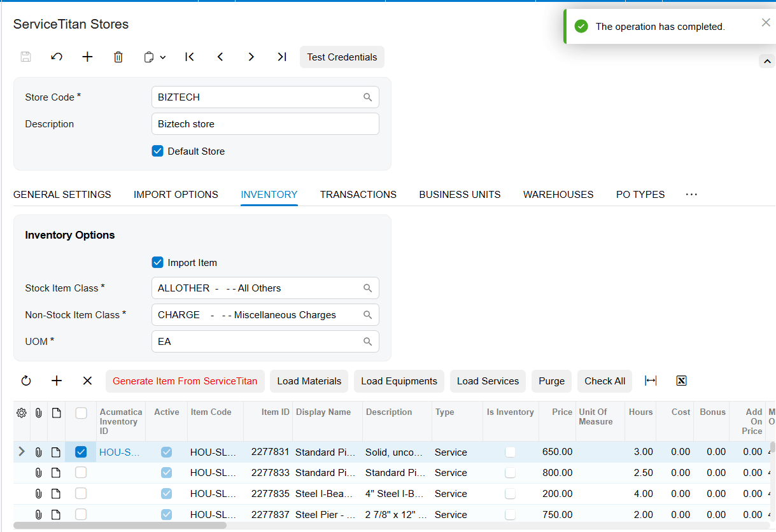The width and height of the screenshot is (776, 532).
Task: Open attachments for item 2277833 row
Action: click(x=39, y=473)
